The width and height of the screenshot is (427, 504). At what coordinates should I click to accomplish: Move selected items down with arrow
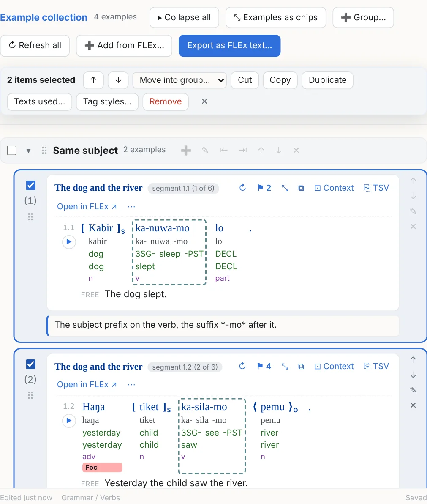(x=118, y=80)
